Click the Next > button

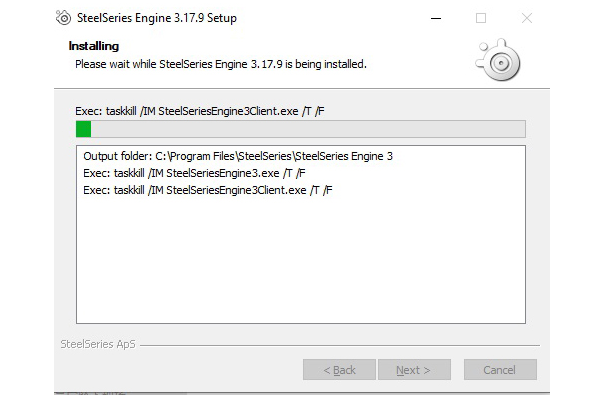(414, 370)
